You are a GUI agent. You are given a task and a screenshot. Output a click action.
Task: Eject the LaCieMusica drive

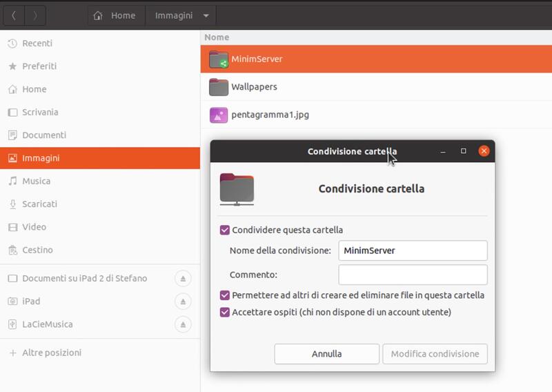[x=183, y=324]
